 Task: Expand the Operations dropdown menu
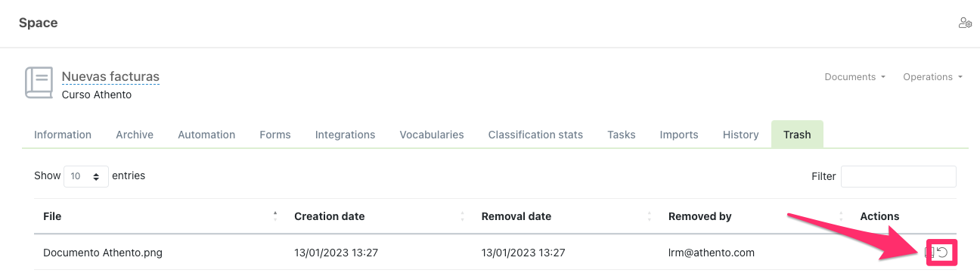click(932, 77)
